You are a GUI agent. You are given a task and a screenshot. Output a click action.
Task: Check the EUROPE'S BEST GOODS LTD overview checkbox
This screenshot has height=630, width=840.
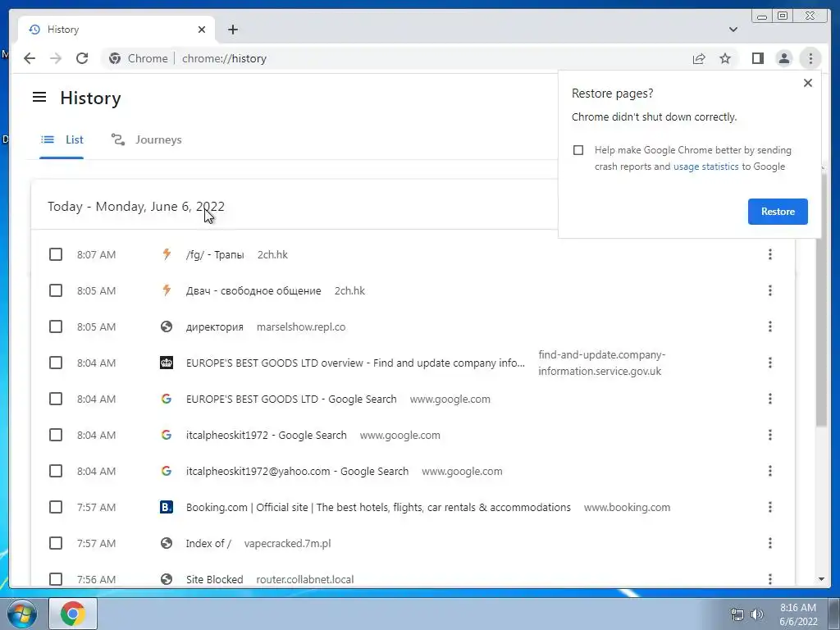(56, 363)
